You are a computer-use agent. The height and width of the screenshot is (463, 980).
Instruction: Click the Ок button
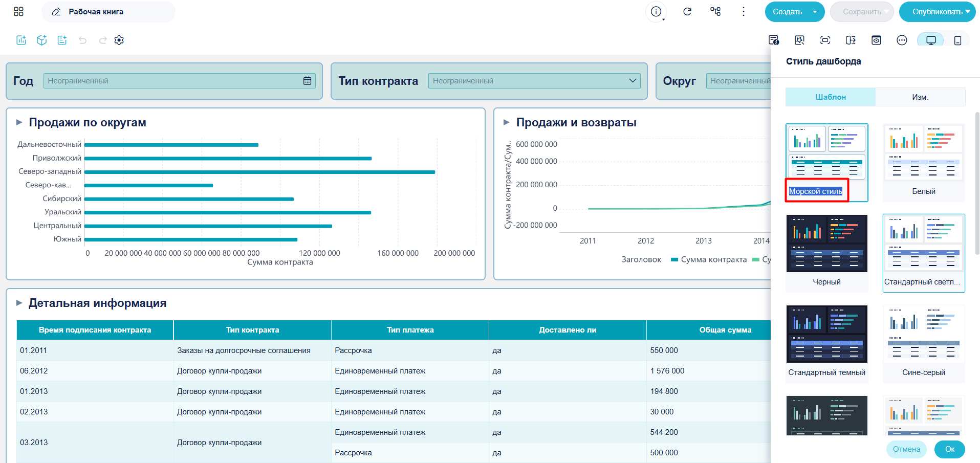[950, 449]
